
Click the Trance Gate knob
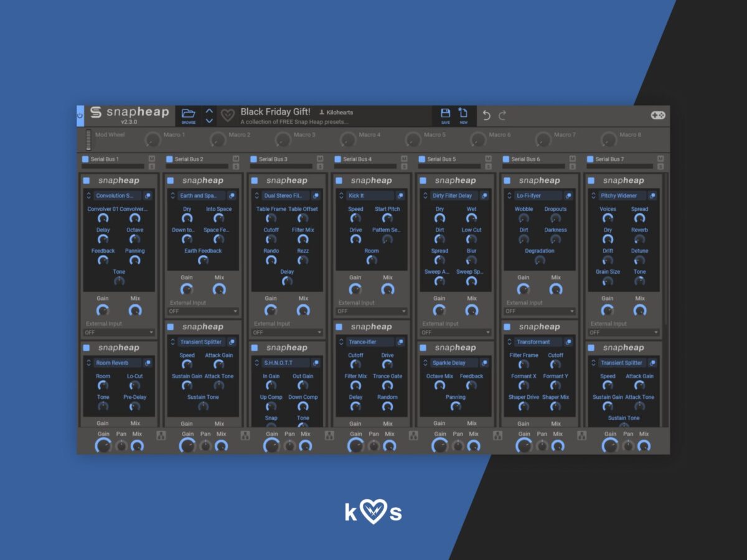(x=387, y=385)
